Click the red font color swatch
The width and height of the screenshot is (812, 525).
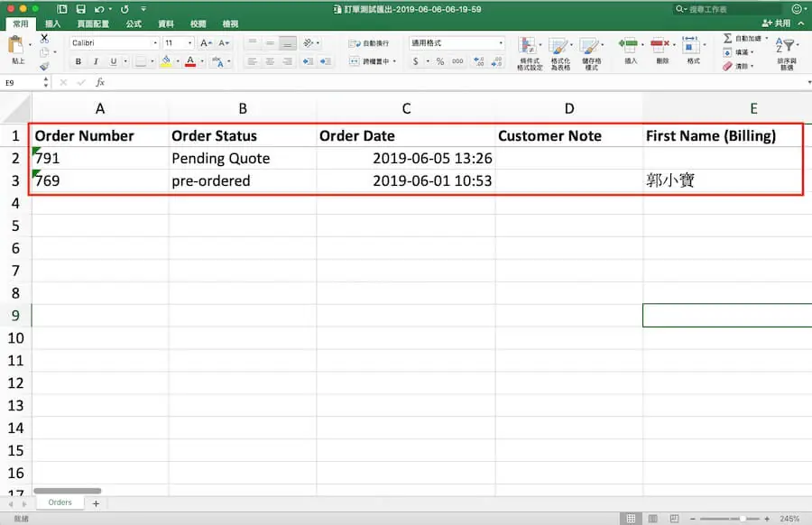point(190,61)
